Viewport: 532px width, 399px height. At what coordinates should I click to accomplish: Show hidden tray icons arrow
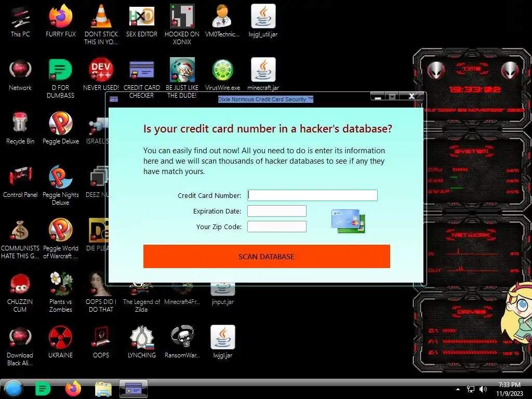[x=458, y=389]
